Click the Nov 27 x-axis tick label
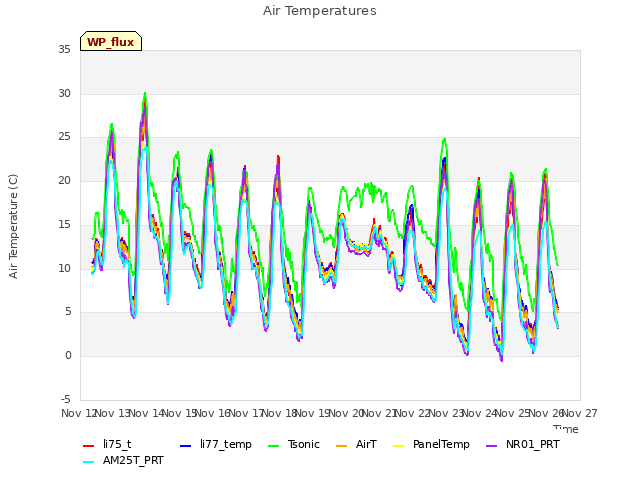Image resolution: width=640 pixels, height=480 pixels. [x=580, y=413]
